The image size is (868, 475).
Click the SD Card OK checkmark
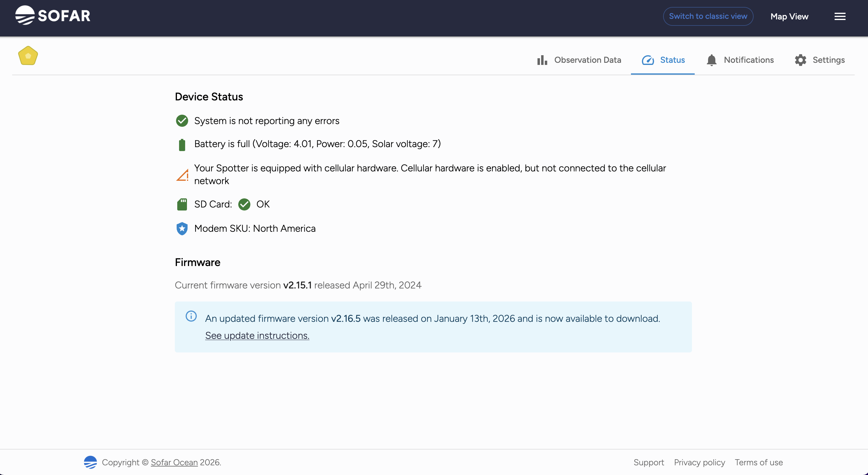[244, 204]
